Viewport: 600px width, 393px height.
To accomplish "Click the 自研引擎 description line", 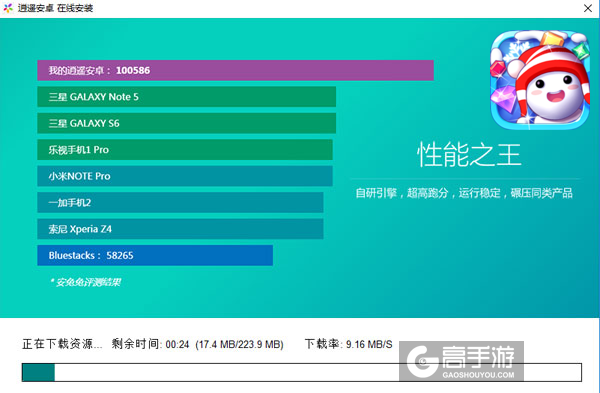I will (464, 193).
